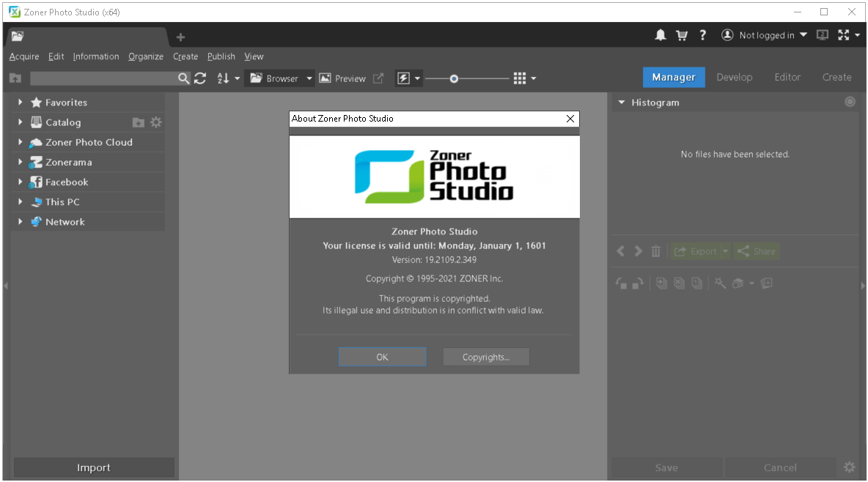Open the Browser mode dropdown arrow
The width and height of the screenshot is (868, 482).
309,78
